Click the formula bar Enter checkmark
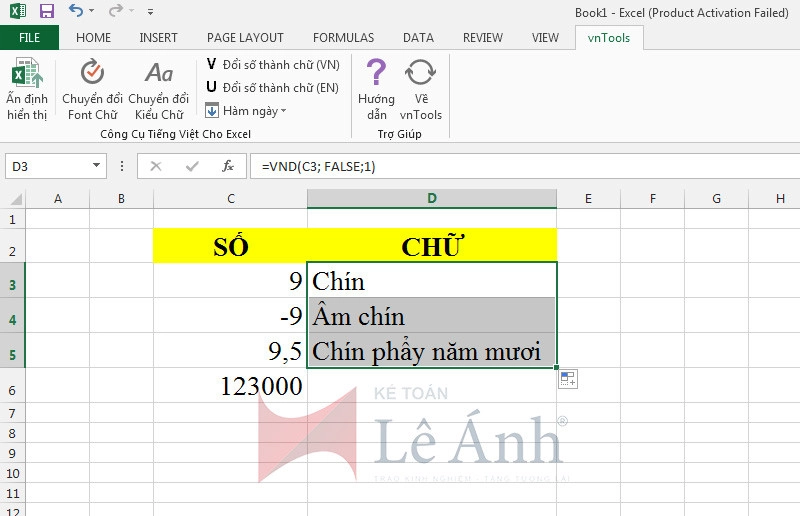This screenshot has width=800, height=516. pyautogui.click(x=192, y=166)
